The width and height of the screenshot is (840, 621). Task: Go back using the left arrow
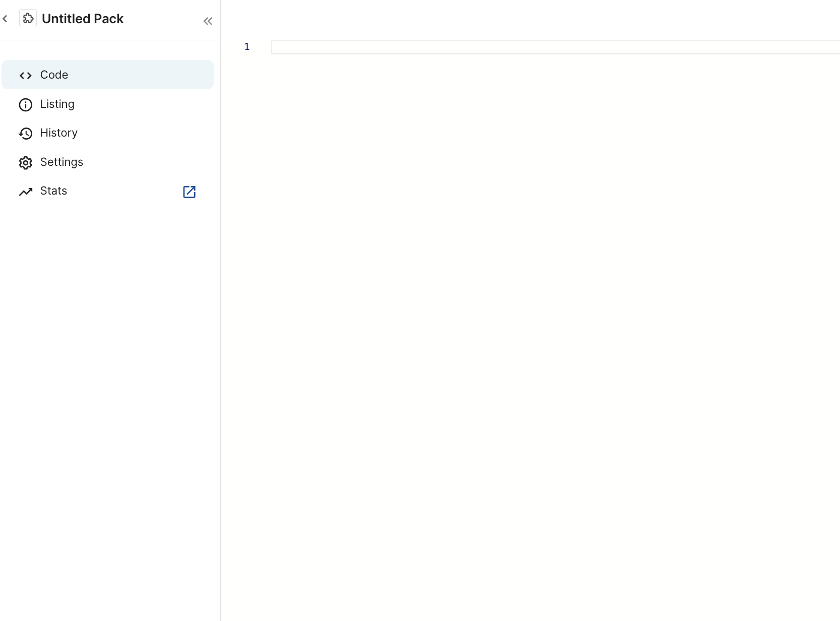click(x=5, y=19)
